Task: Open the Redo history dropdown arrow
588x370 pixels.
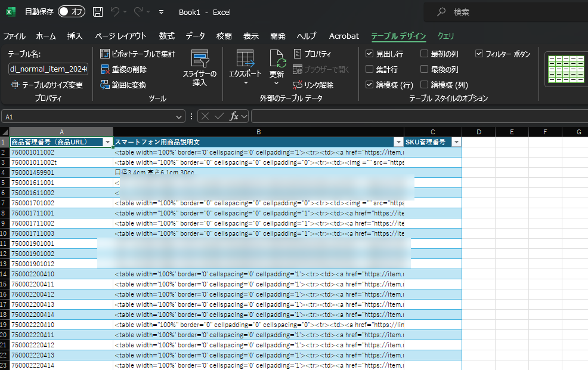Action: click(x=148, y=12)
